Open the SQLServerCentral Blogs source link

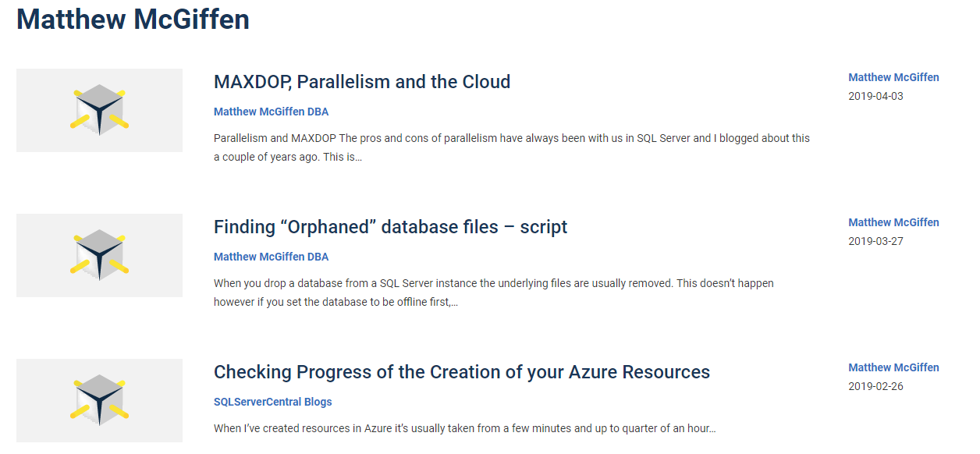pyautogui.click(x=272, y=402)
